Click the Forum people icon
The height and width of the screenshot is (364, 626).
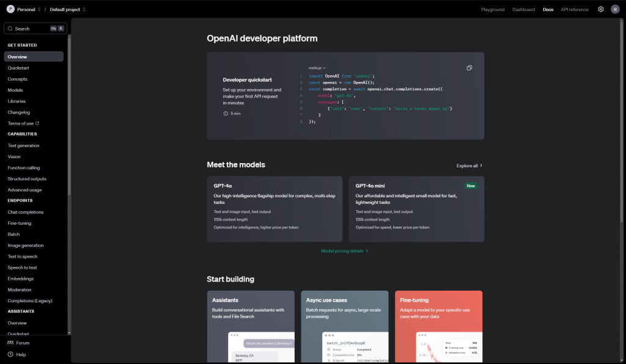coord(10,343)
